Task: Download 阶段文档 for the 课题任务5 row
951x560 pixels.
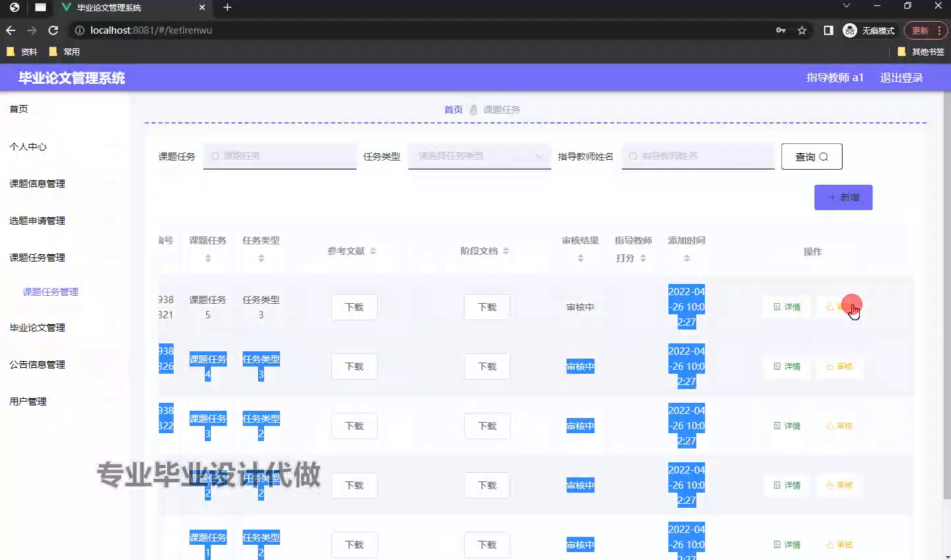Action: tap(487, 307)
